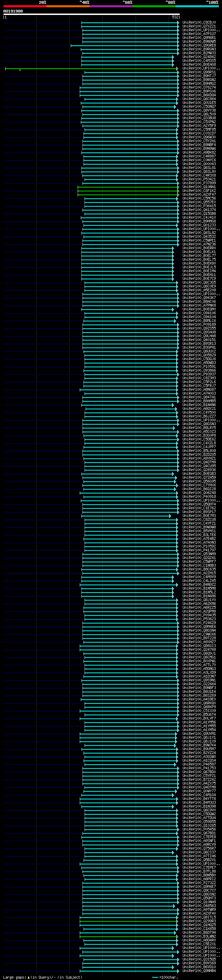Select hit label UniRef100_A2XF47

(199, 194)
